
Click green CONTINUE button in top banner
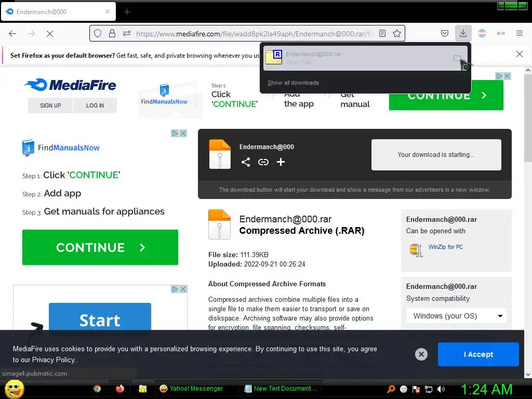[446, 96]
